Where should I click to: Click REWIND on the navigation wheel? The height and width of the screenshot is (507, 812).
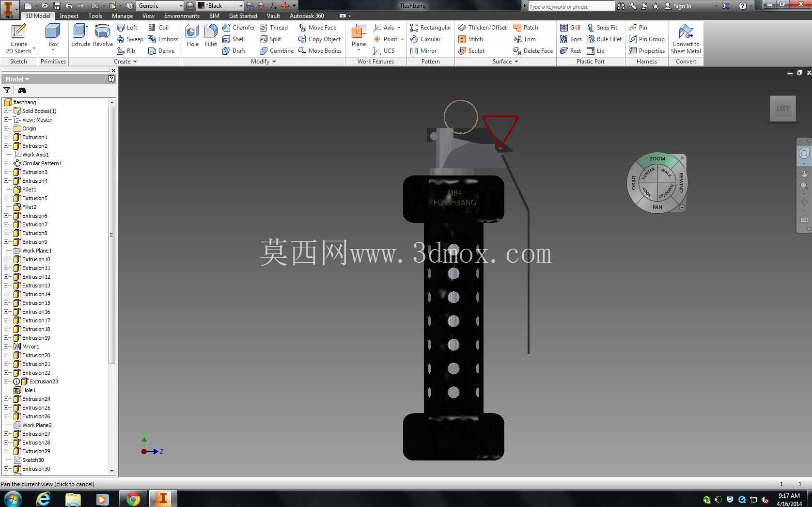coord(681,183)
